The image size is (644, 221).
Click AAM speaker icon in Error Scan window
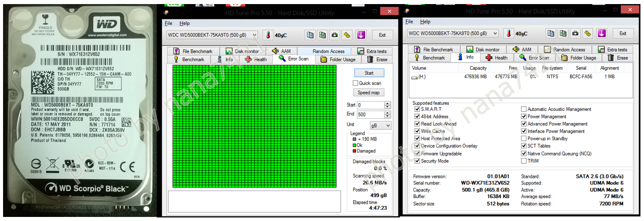pyautogui.click(x=275, y=51)
